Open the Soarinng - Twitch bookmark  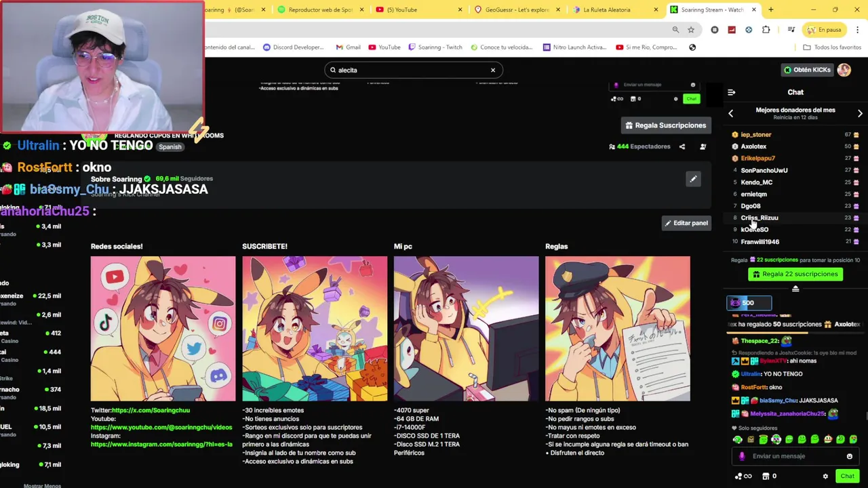click(435, 47)
